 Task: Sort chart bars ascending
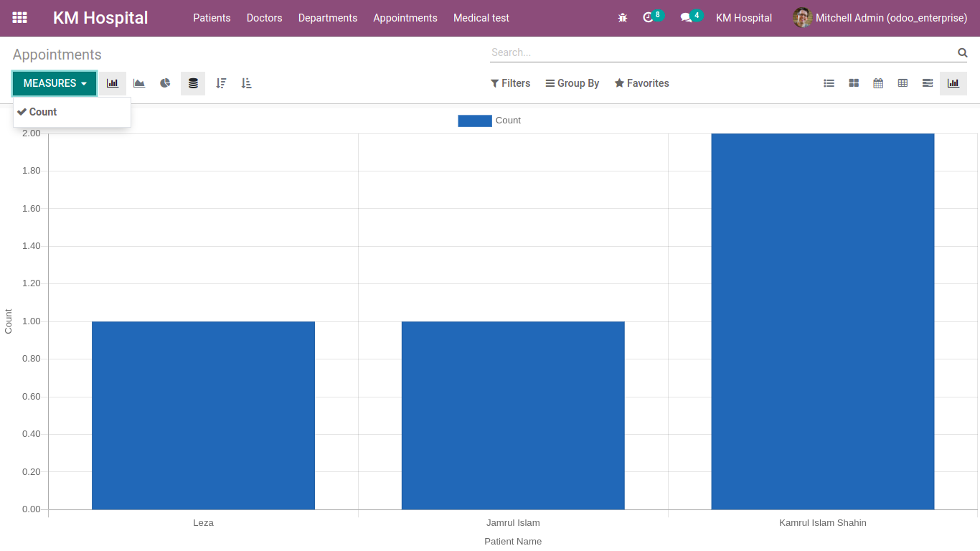(x=247, y=83)
